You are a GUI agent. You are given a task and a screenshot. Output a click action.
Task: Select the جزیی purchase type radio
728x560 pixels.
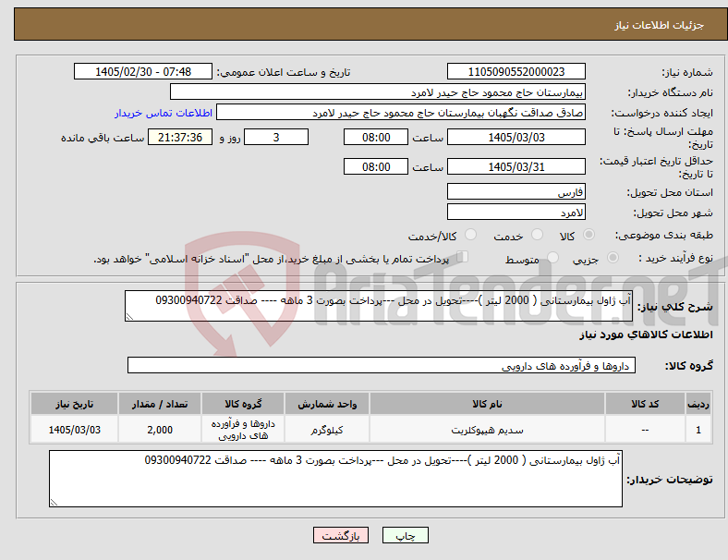coord(613,257)
